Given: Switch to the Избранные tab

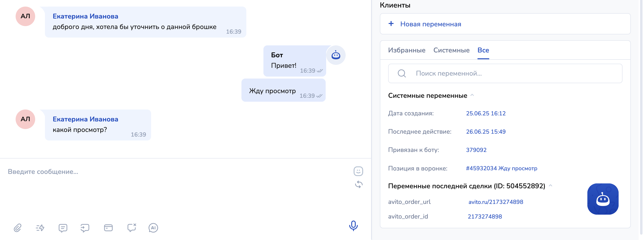Looking at the screenshot, I should click(406, 50).
